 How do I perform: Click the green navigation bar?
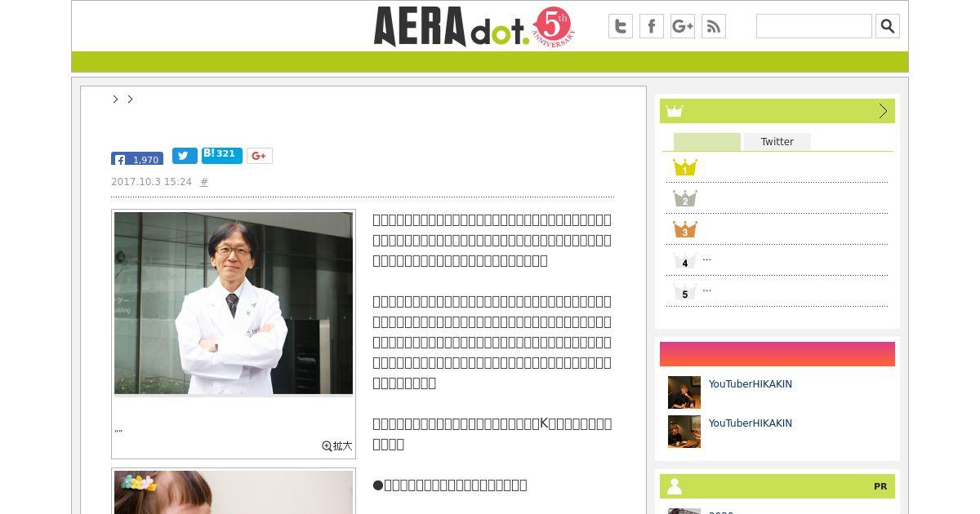[490, 62]
